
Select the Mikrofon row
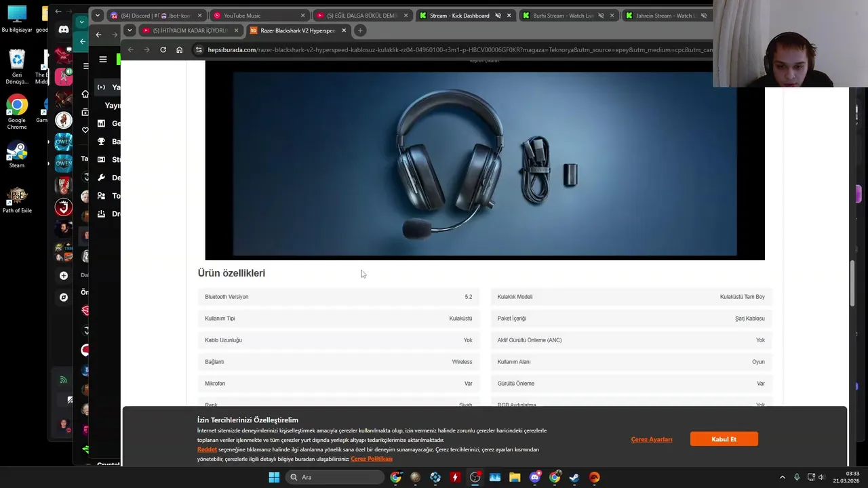pos(338,384)
